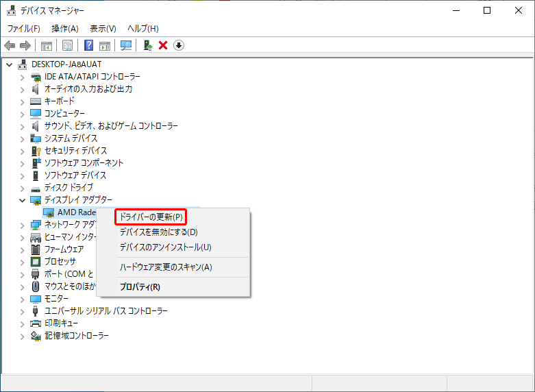Viewport: 535px width, 392px height.
Task: Click the Forward arrow toolbar icon
Action: point(25,45)
